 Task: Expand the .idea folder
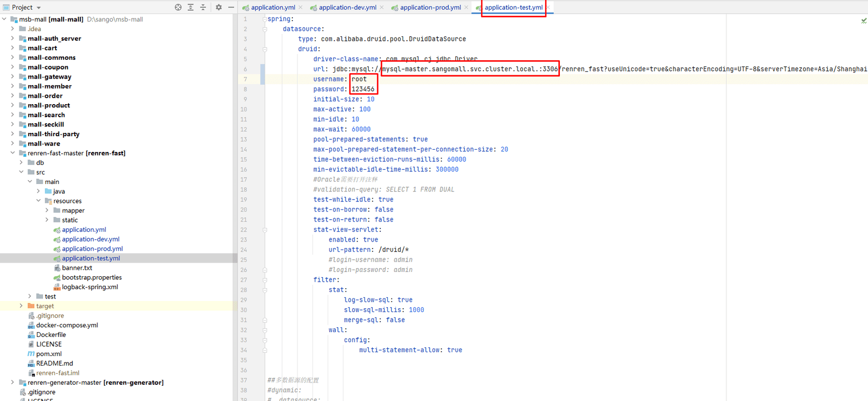(x=13, y=29)
